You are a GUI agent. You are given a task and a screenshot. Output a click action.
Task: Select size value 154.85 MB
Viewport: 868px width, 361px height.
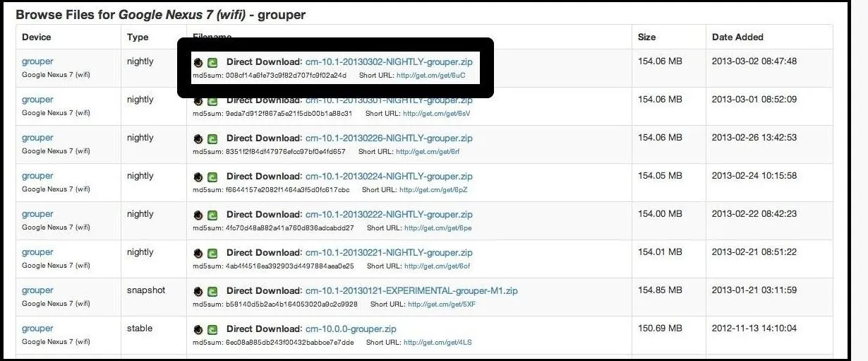660,290
